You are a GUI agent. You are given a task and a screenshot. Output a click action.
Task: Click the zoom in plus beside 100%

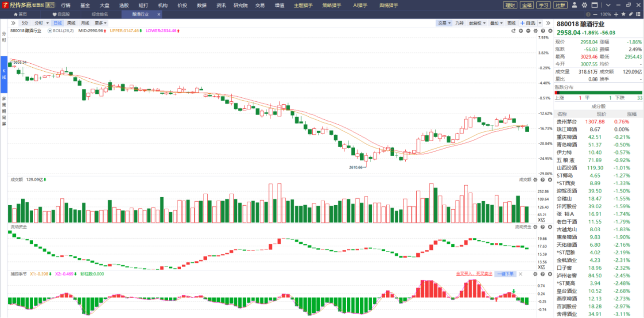(x=616, y=14)
